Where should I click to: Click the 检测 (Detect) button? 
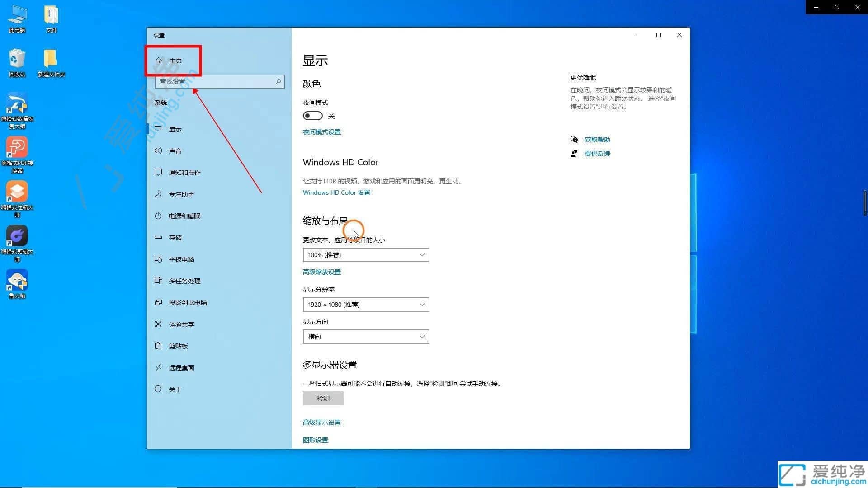[323, 398]
